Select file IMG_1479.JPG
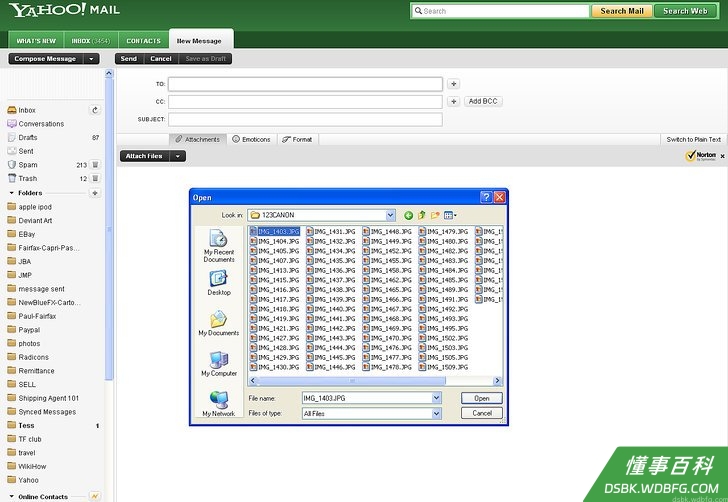The width and height of the screenshot is (728, 502). click(x=443, y=231)
